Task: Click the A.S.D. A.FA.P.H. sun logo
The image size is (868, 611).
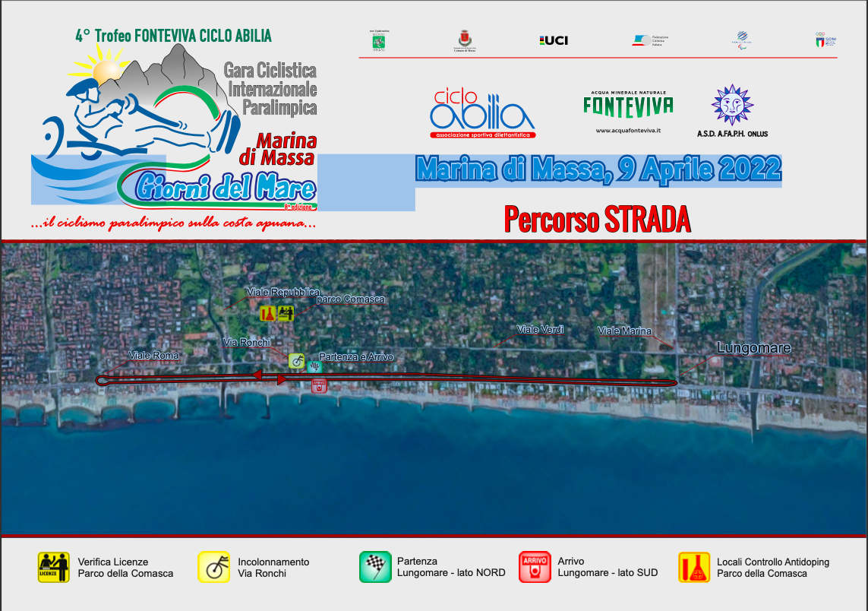Action: 732,105
